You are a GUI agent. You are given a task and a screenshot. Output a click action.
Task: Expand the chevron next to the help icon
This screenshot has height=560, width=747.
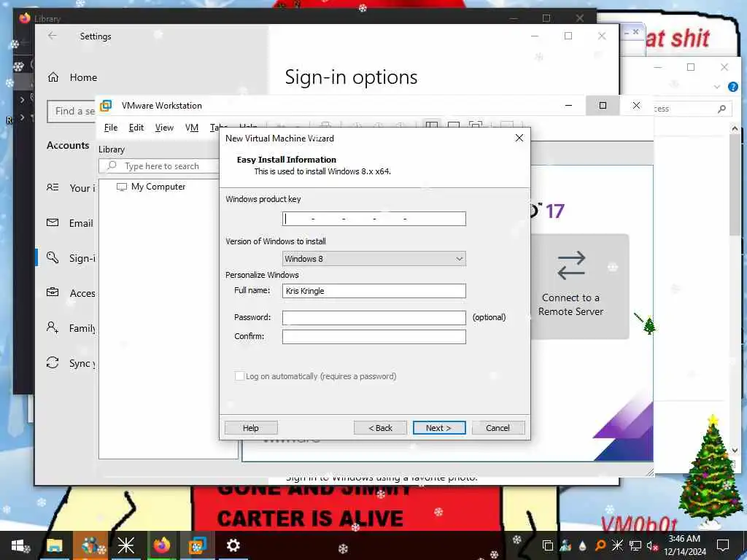[717, 87]
